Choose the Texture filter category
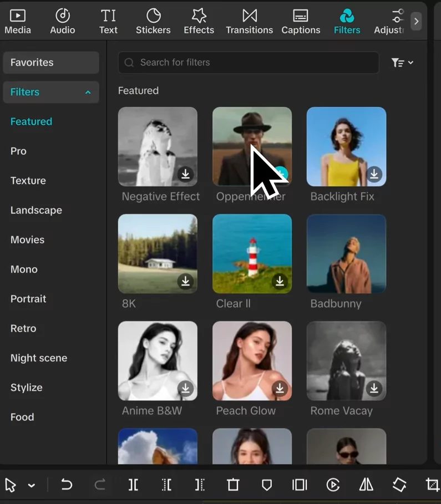This screenshot has height=504, width=441. (x=28, y=181)
